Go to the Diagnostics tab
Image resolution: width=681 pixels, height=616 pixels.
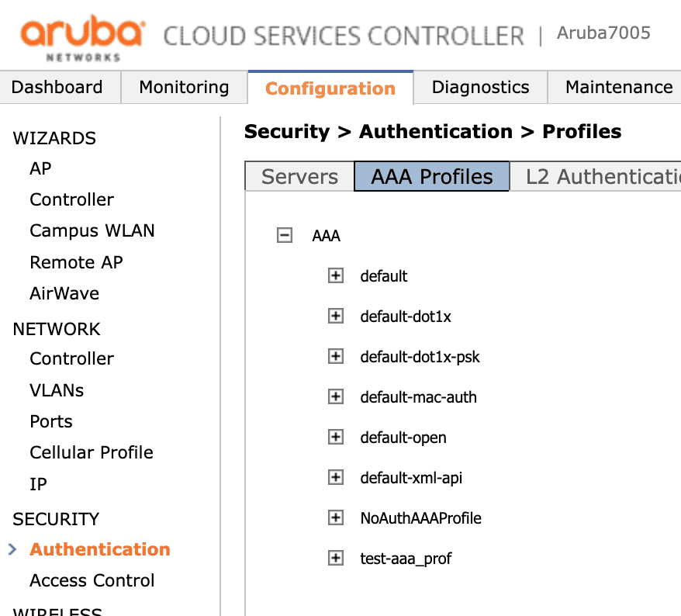(480, 87)
